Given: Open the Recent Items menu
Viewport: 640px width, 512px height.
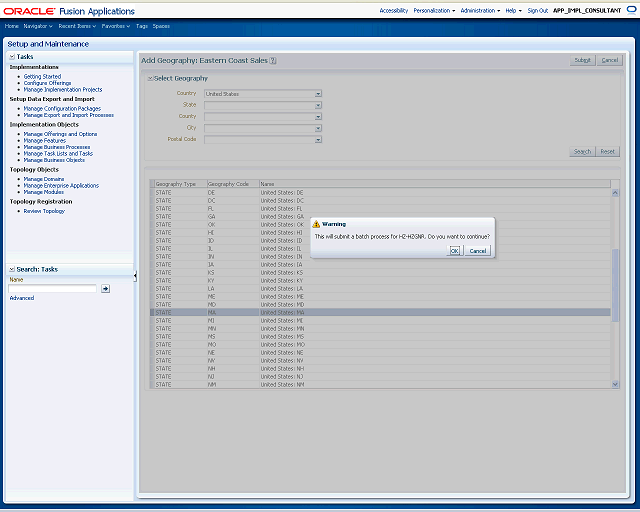Looking at the screenshot, I should tap(77, 26).
